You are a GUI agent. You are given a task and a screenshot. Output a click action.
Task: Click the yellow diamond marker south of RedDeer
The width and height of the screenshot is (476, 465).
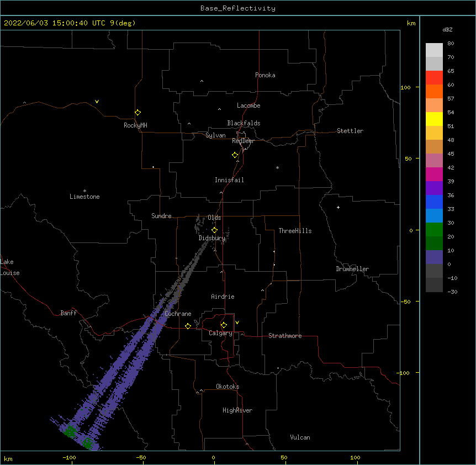click(235, 155)
